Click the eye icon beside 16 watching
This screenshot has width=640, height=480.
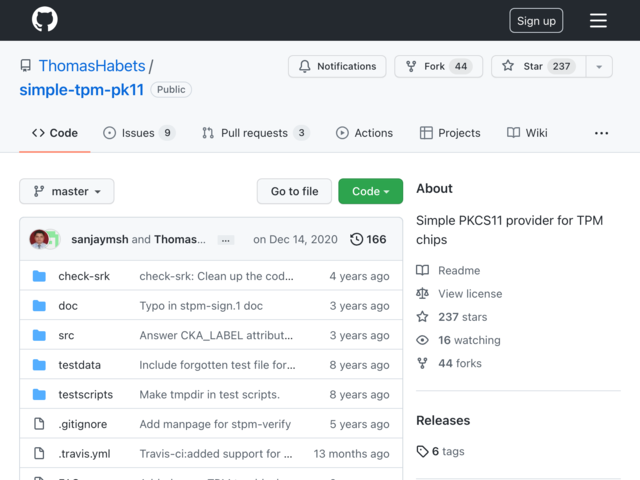pos(422,340)
